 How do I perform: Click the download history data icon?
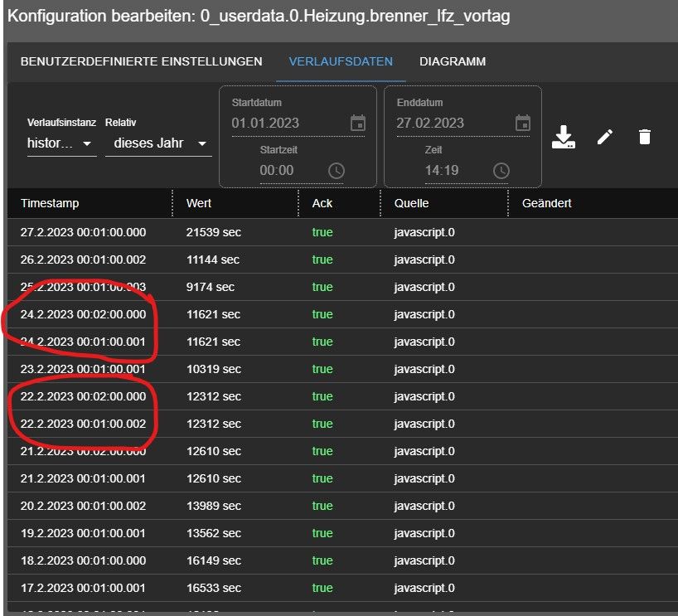(x=564, y=137)
